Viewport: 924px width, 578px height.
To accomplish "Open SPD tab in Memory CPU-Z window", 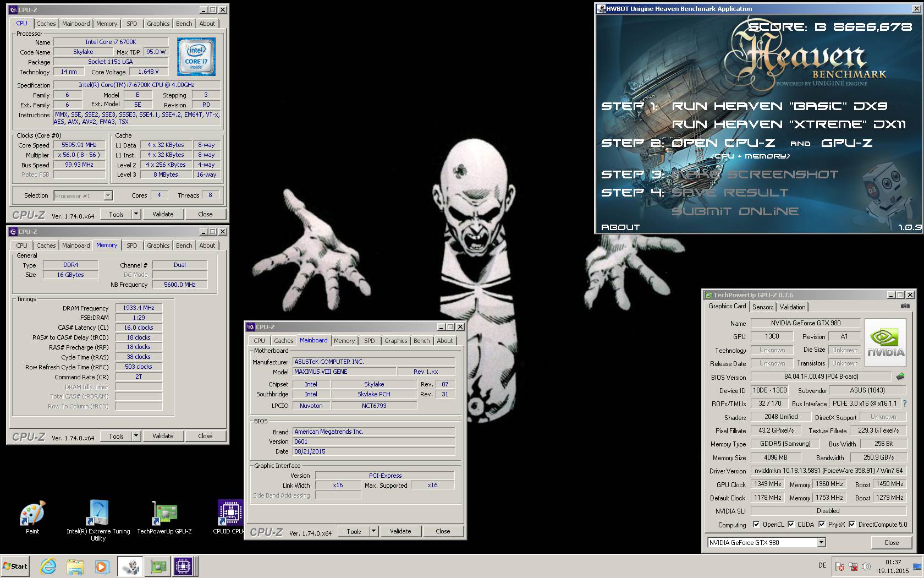I will [132, 246].
